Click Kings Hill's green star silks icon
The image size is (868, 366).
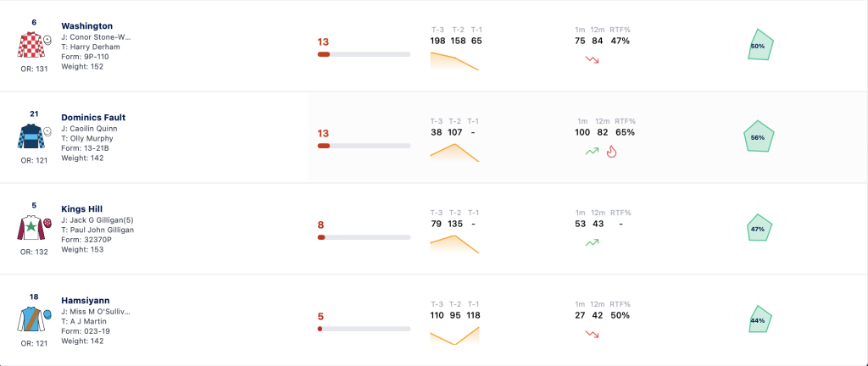tap(30, 227)
